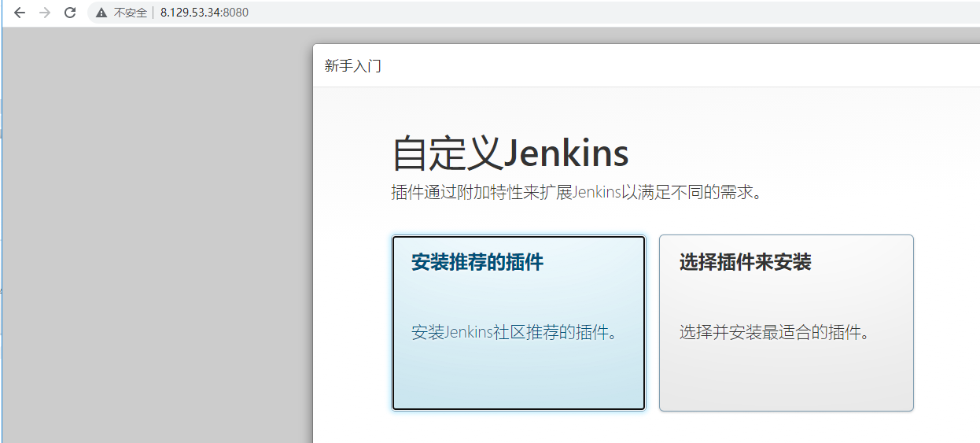Click the text 安装Jenkins社区推荐的插件。
Screen dimensions: 980x443
(x=514, y=332)
